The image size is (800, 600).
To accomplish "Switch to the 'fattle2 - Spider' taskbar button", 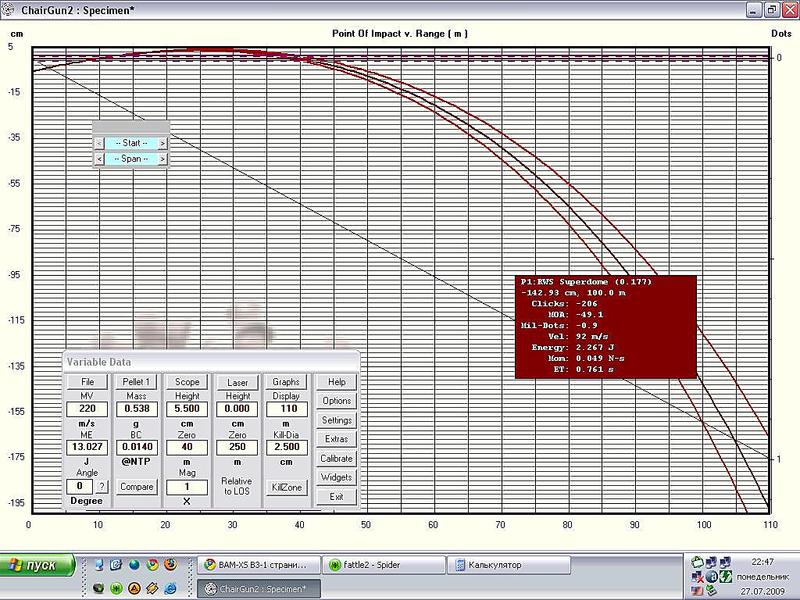I will tap(384, 565).
